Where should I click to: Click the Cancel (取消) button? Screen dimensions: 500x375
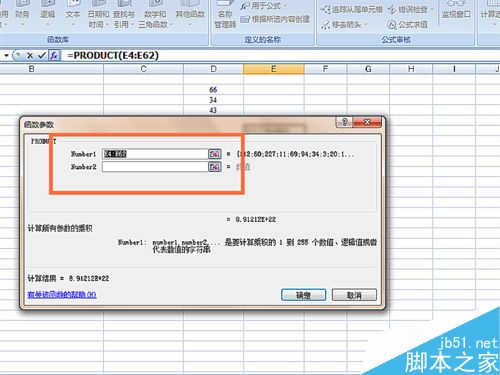click(354, 295)
